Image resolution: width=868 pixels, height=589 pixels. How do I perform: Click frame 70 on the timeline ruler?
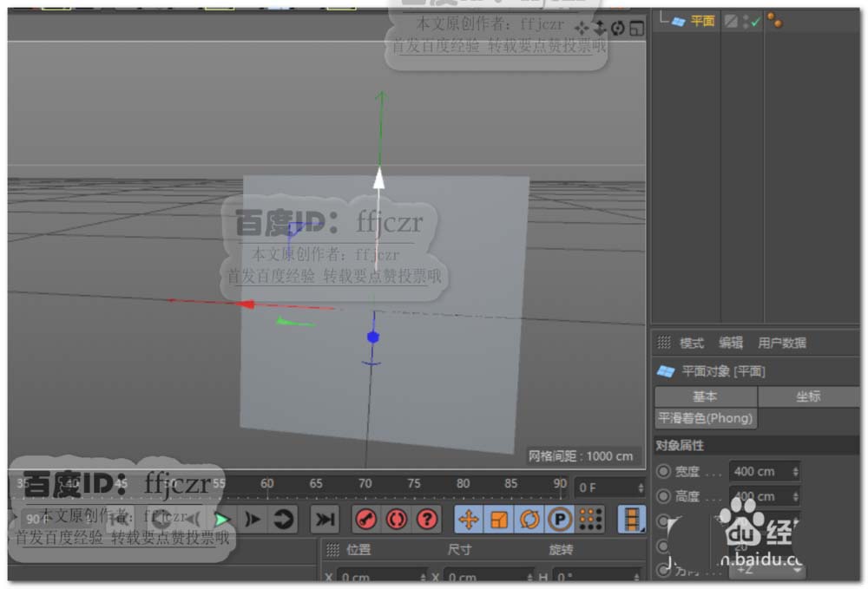pyautogui.click(x=365, y=484)
